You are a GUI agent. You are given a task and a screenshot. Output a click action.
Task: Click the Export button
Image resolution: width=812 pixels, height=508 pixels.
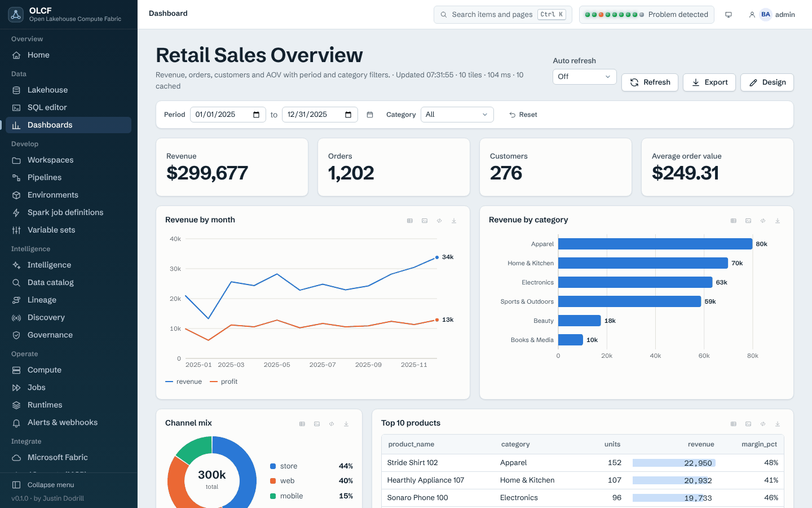709,82
